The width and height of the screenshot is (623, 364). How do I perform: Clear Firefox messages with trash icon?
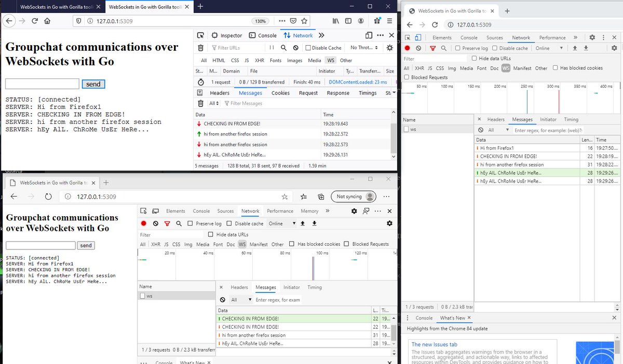(x=201, y=103)
